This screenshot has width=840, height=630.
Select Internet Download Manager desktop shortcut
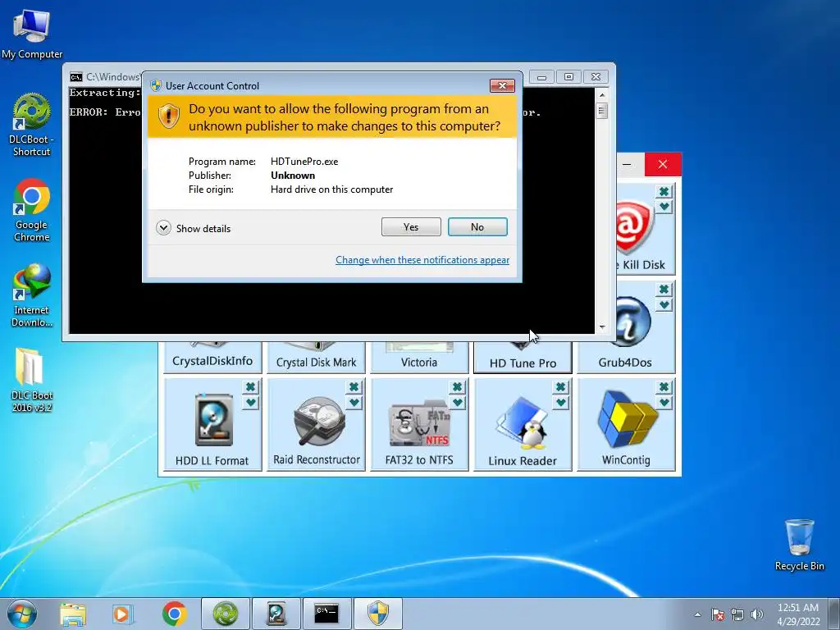[x=32, y=294]
